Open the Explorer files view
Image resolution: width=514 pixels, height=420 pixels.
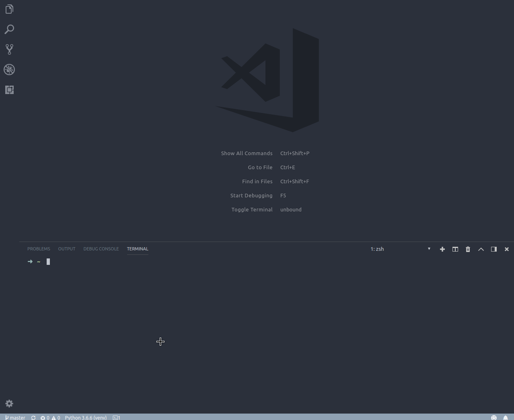click(x=9, y=9)
